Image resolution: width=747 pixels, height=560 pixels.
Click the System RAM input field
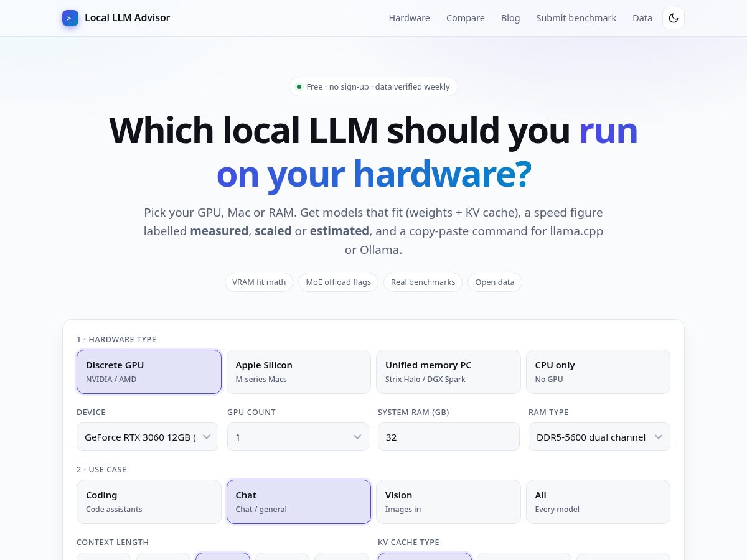tap(449, 437)
